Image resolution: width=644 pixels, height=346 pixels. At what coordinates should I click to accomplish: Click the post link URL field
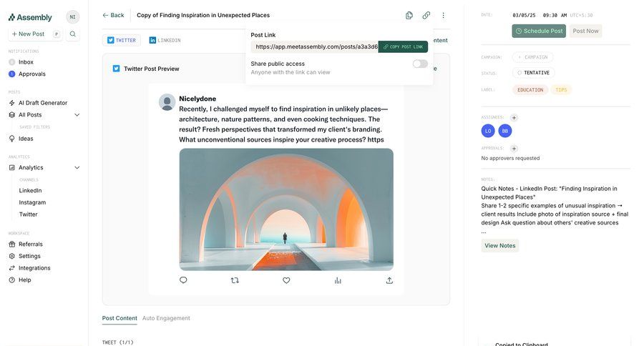[315, 46]
